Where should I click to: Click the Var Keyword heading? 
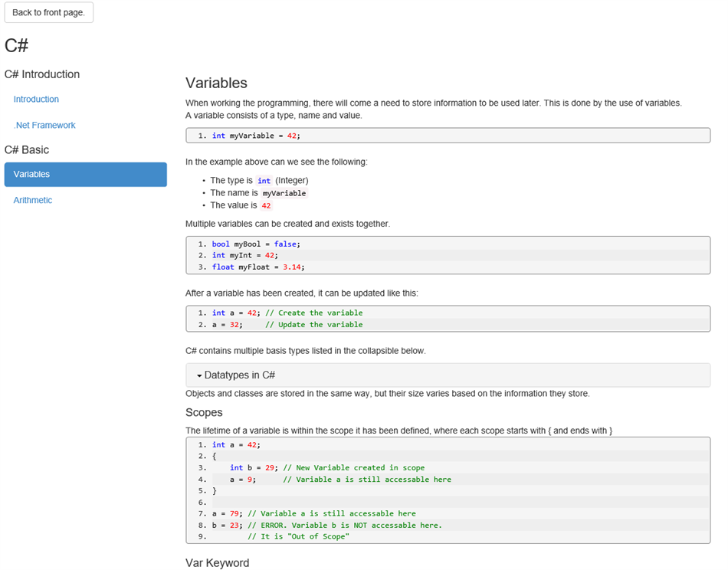click(x=217, y=563)
